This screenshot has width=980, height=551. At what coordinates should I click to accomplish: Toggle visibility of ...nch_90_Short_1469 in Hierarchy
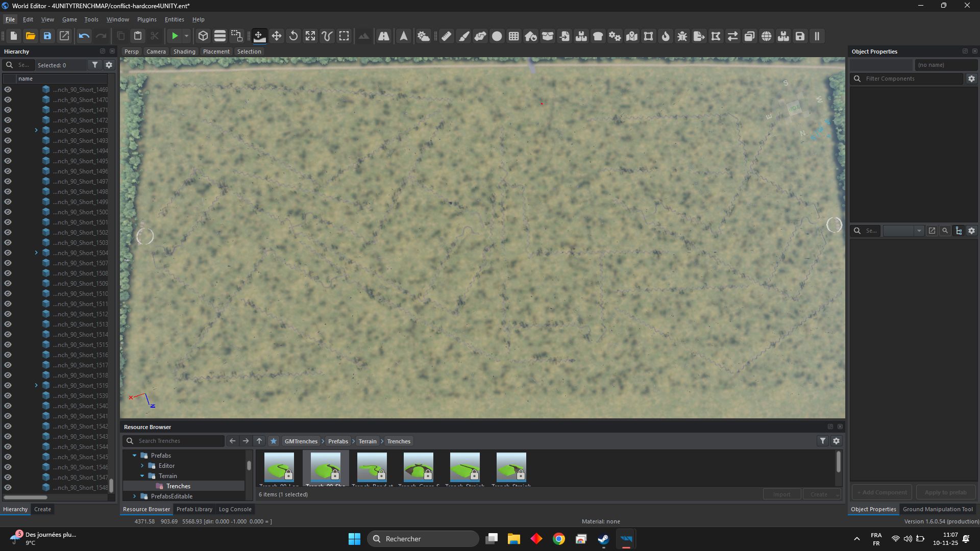click(x=8, y=89)
